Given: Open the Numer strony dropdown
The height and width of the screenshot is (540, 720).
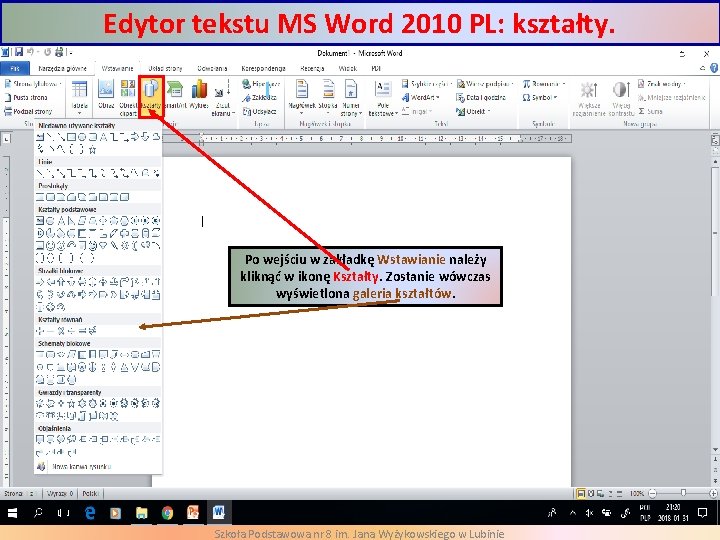Looking at the screenshot, I should coord(351,97).
